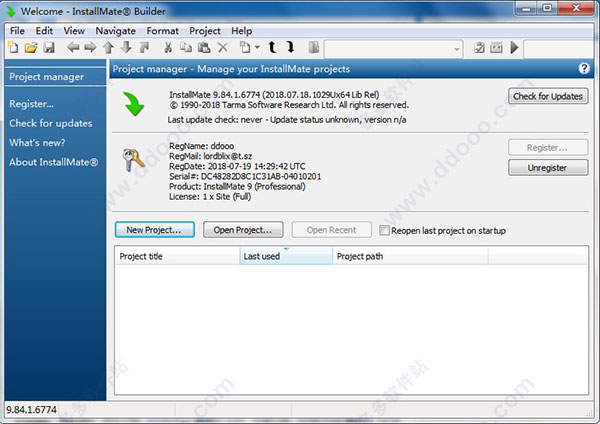This screenshot has height=424, width=600.
Task: Click the Paste clipboard icon
Action: tap(204, 48)
